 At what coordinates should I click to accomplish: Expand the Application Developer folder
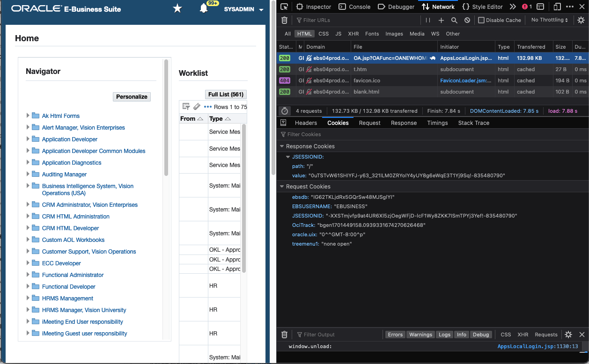pyautogui.click(x=28, y=139)
